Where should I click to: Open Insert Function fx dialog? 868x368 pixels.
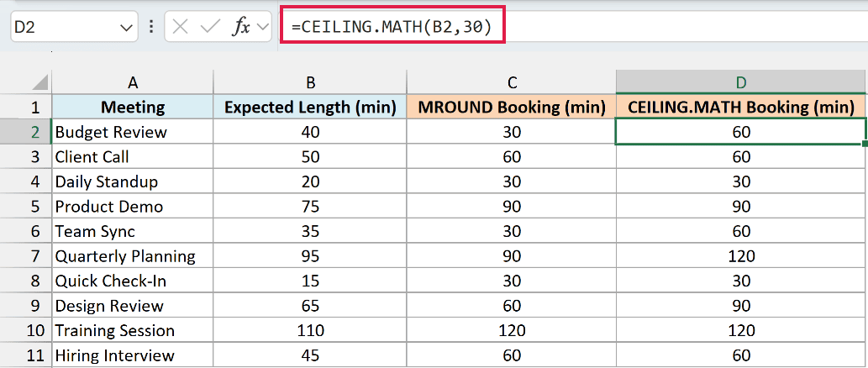[241, 27]
